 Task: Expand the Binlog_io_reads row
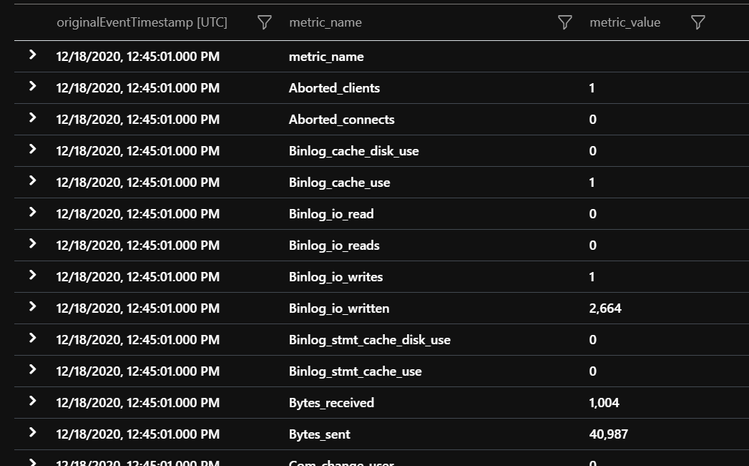click(32, 244)
